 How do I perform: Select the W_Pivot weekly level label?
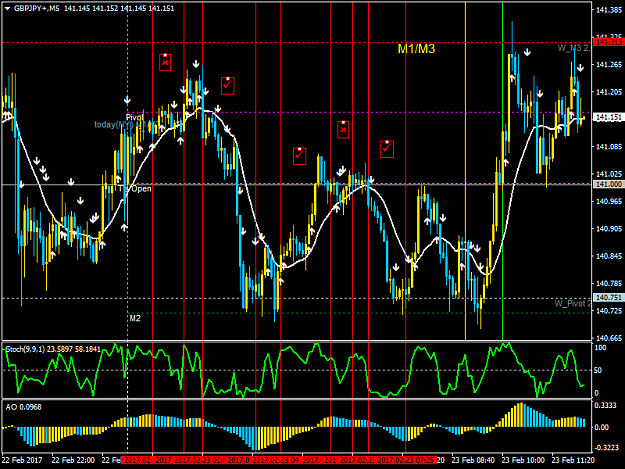click(572, 304)
